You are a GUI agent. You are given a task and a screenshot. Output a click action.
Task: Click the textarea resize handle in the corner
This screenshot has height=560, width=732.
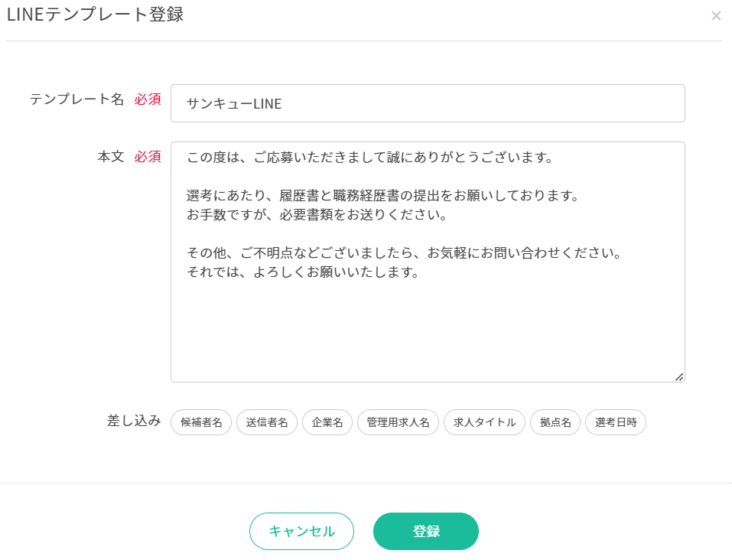(x=679, y=377)
